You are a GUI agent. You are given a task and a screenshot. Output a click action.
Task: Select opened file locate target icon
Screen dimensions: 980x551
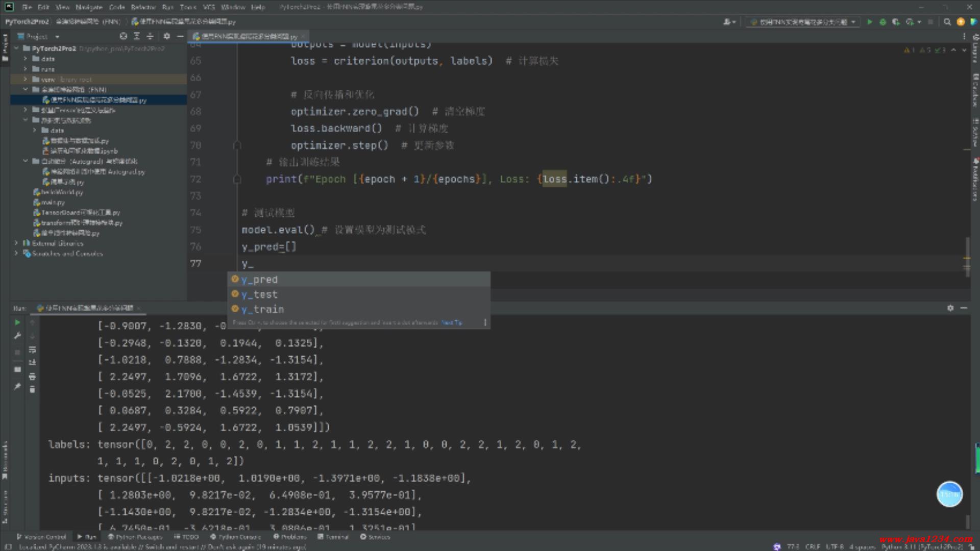pos(123,36)
